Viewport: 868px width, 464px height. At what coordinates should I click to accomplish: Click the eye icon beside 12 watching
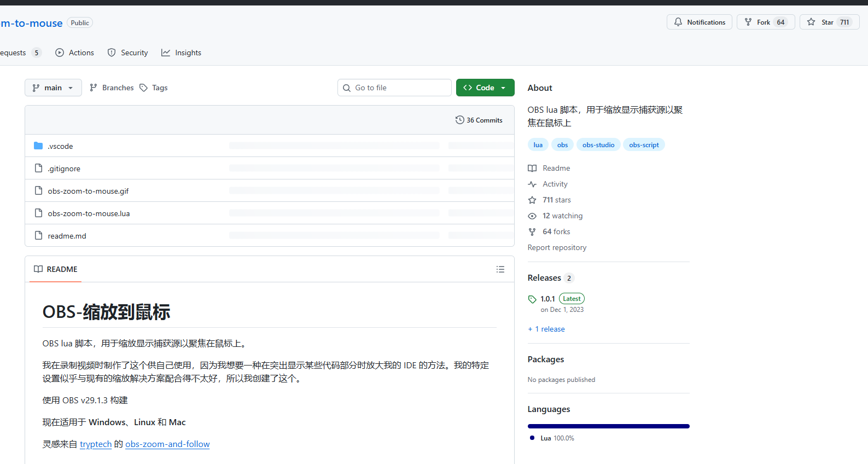click(532, 216)
